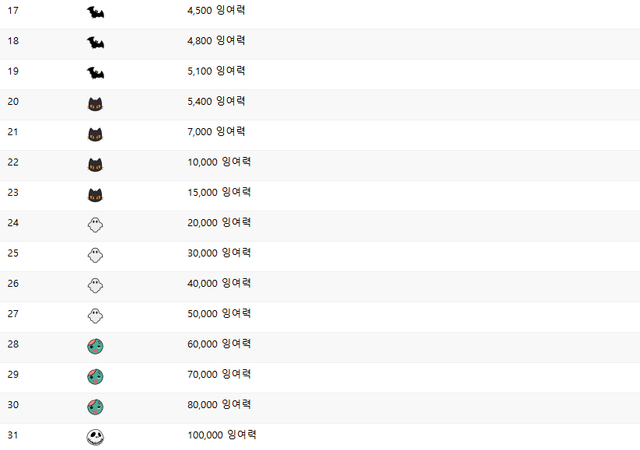
Task: Click level number 30
Action: [13, 405]
